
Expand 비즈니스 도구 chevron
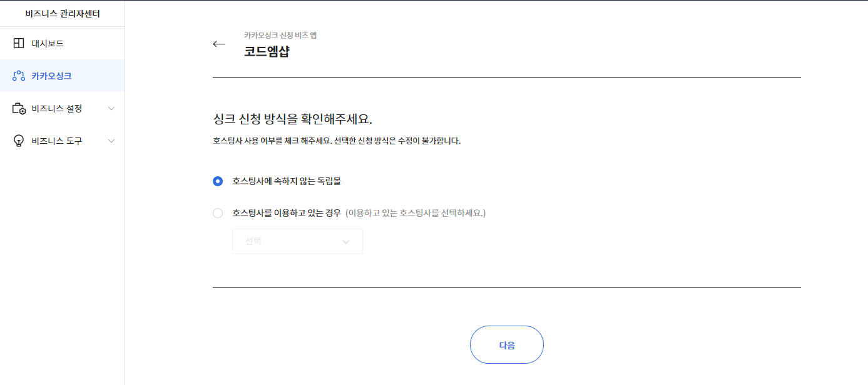pos(111,141)
